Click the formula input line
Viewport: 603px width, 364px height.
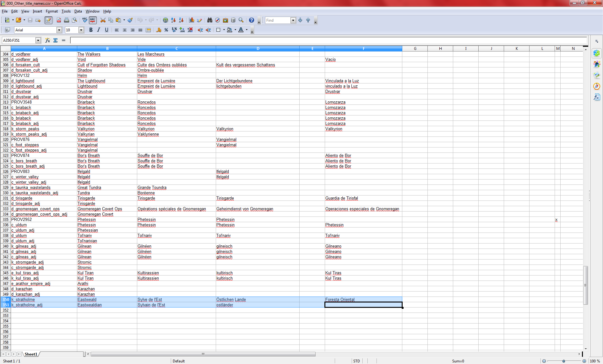point(329,40)
